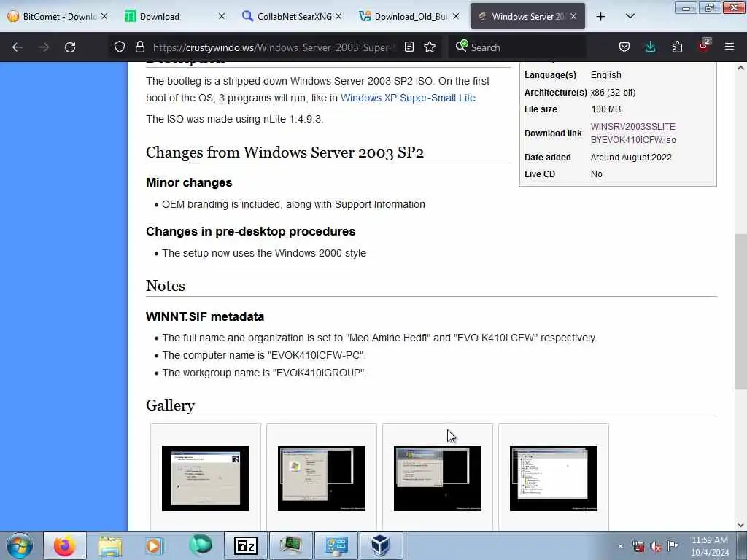This screenshot has width=747, height=560.
Task: Click the network tray icon
Action: (638, 546)
